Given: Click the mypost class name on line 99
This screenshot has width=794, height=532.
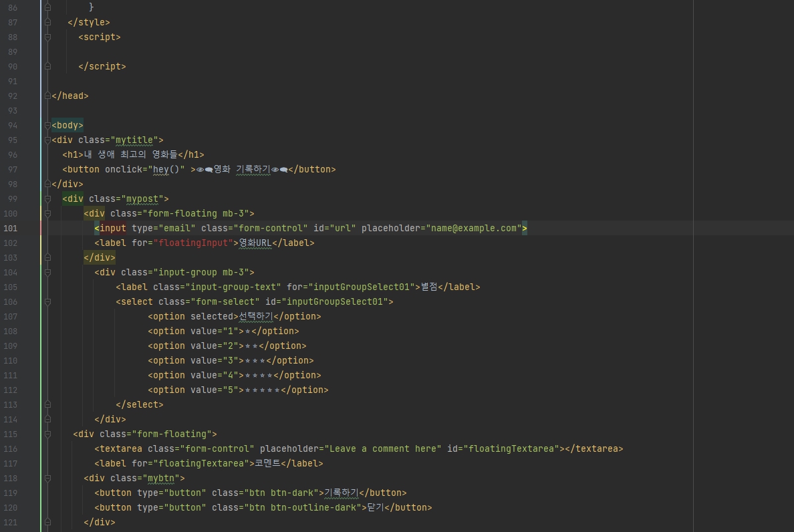Looking at the screenshot, I should (142, 199).
